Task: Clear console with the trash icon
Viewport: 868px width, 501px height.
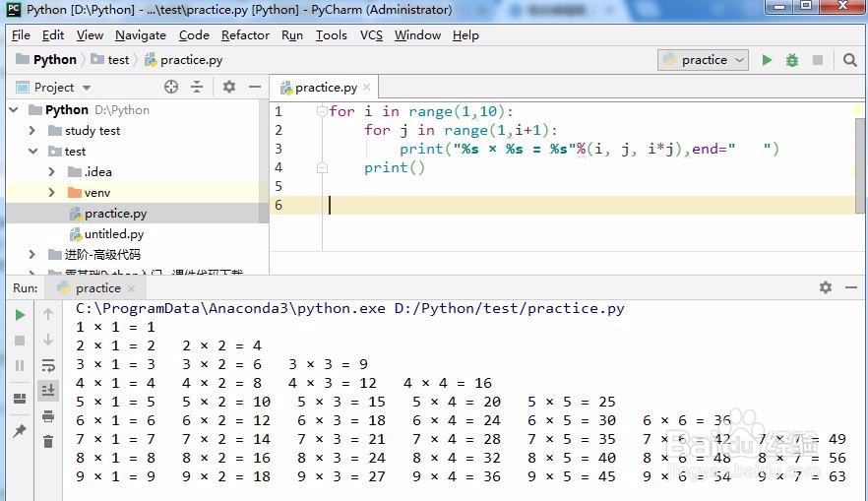Action: (x=48, y=441)
